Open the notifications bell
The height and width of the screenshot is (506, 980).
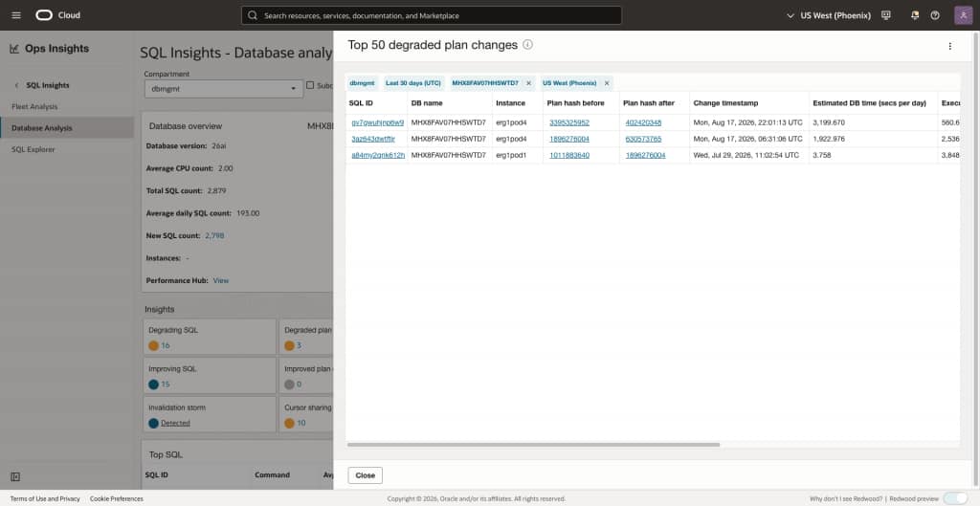click(x=915, y=15)
